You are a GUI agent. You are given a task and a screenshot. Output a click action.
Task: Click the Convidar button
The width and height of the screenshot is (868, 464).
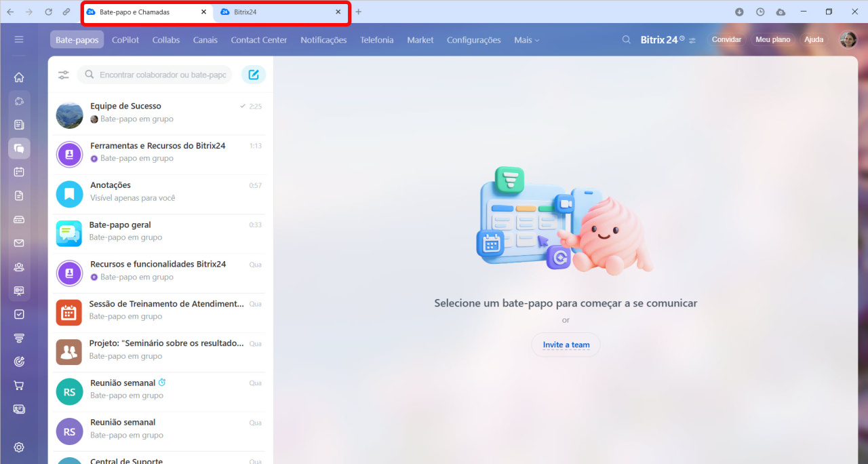pos(726,40)
